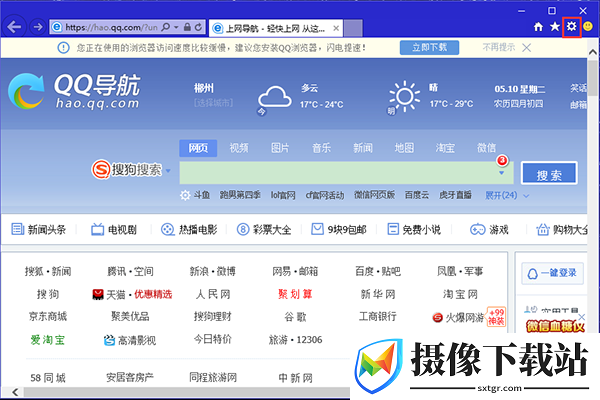Open the 百度云 hot word link
Viewport: 600px width, 400px height.
pyautogui.click(x=417, y=195)
